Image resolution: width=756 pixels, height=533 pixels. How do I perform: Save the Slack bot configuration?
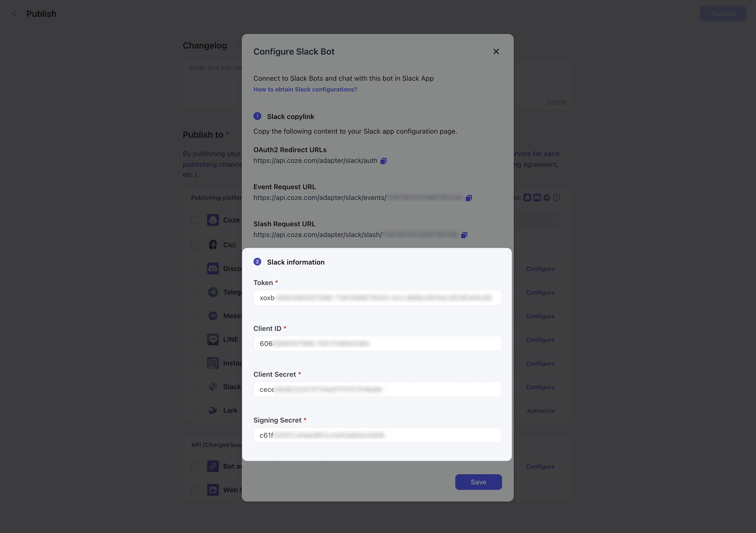[478, 482]
